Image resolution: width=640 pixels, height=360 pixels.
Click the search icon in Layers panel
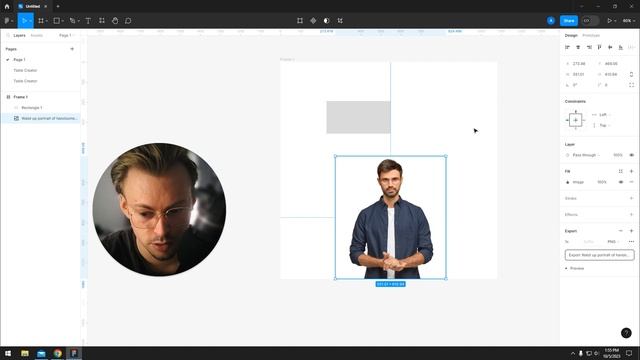pyautogui.click(x=8, y=36)
